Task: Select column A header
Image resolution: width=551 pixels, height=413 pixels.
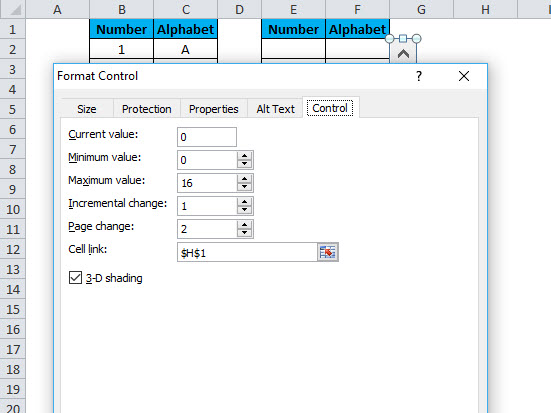Action: pos(57,9)
